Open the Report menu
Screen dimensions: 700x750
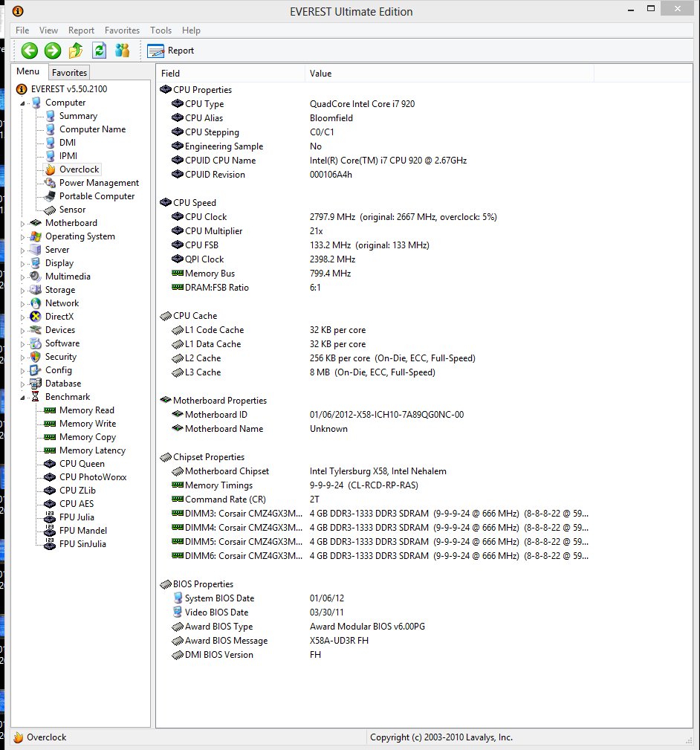point(81,30)
